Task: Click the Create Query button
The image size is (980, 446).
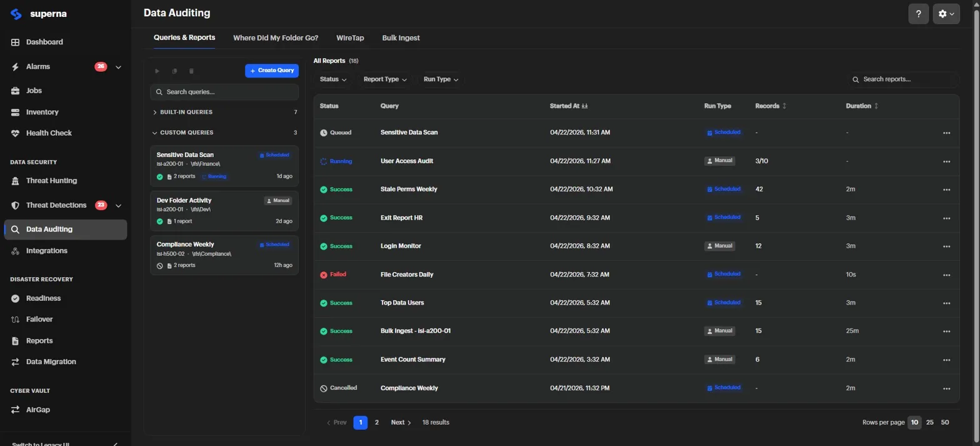Action: pos(272,71)
